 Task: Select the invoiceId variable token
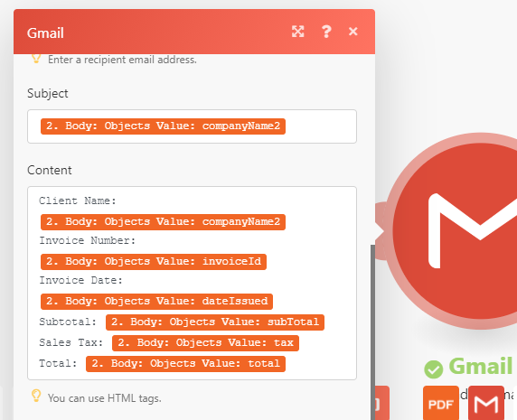[x=154, y=262]
